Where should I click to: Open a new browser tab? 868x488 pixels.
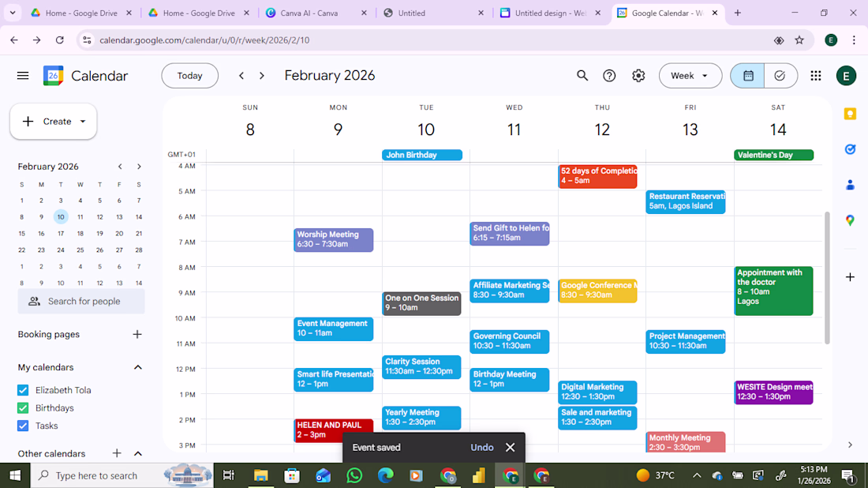click(x=737, y=13)
